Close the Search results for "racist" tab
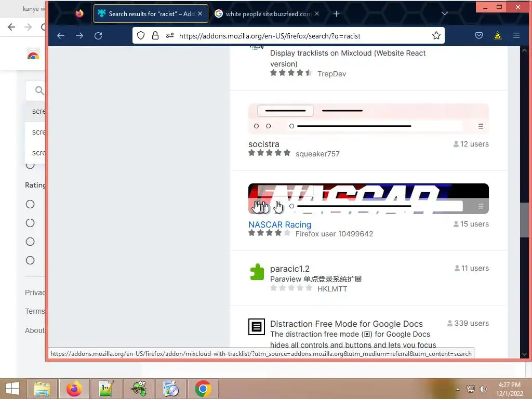 point(200,14)
